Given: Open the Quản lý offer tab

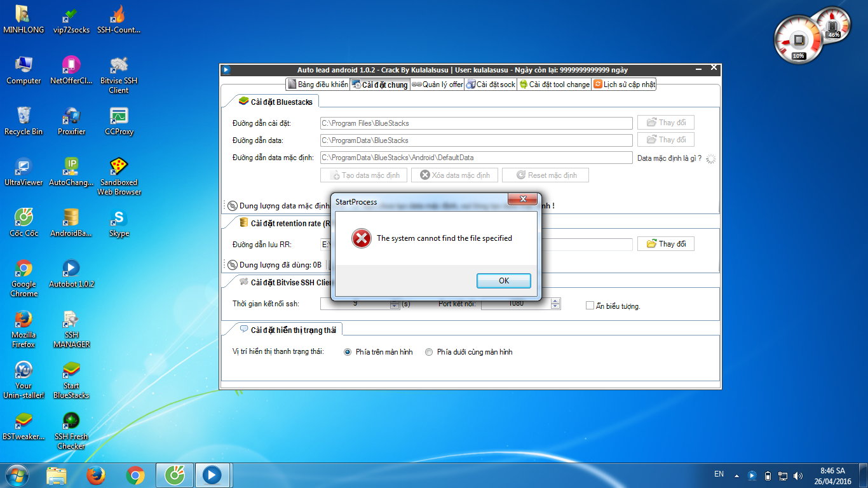Looking at the screenshot, I should (x=437, y=85).
